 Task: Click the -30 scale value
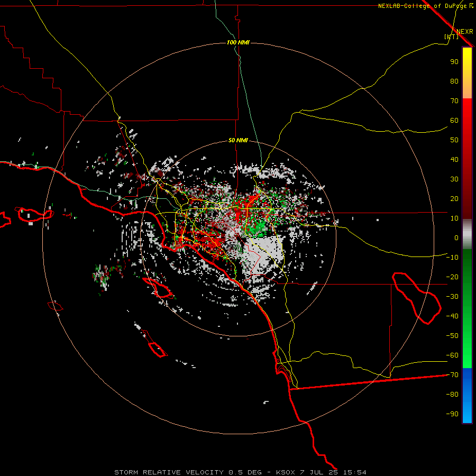click(x=452, y=297)
